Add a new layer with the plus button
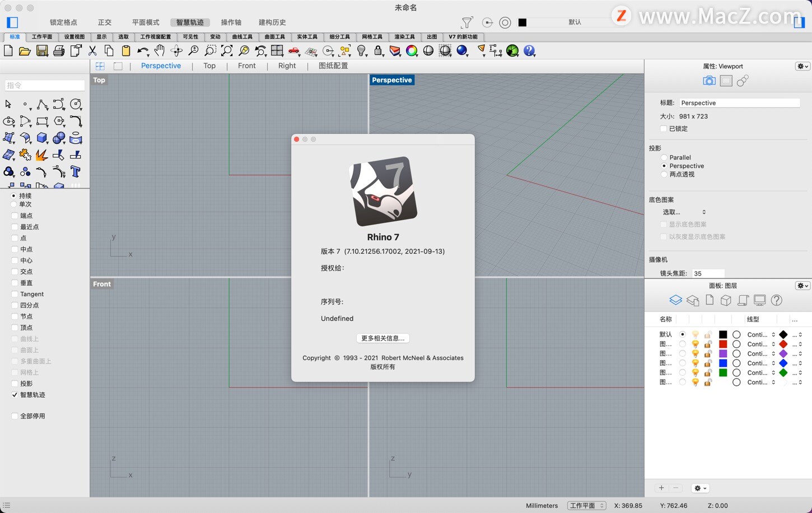This screenshot has width=812, height=513. tap(661, 488)
